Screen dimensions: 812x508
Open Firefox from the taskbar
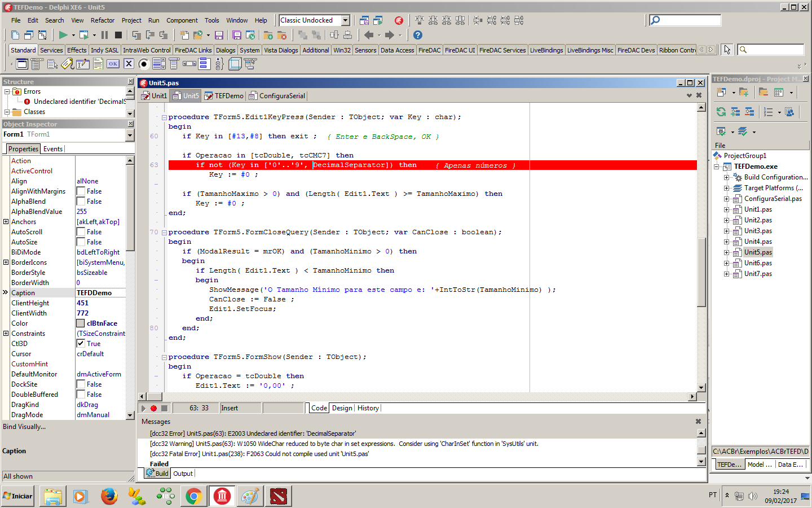(x=109, y=496)
